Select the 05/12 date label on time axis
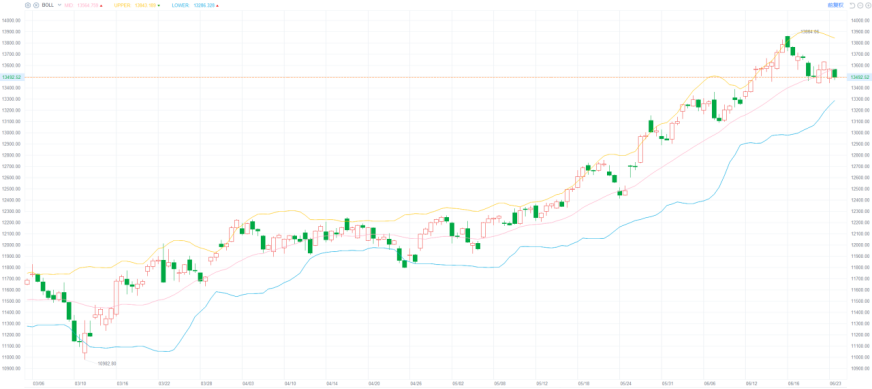The height and width of the screenshot is (389, 872). tap(542, 383)
